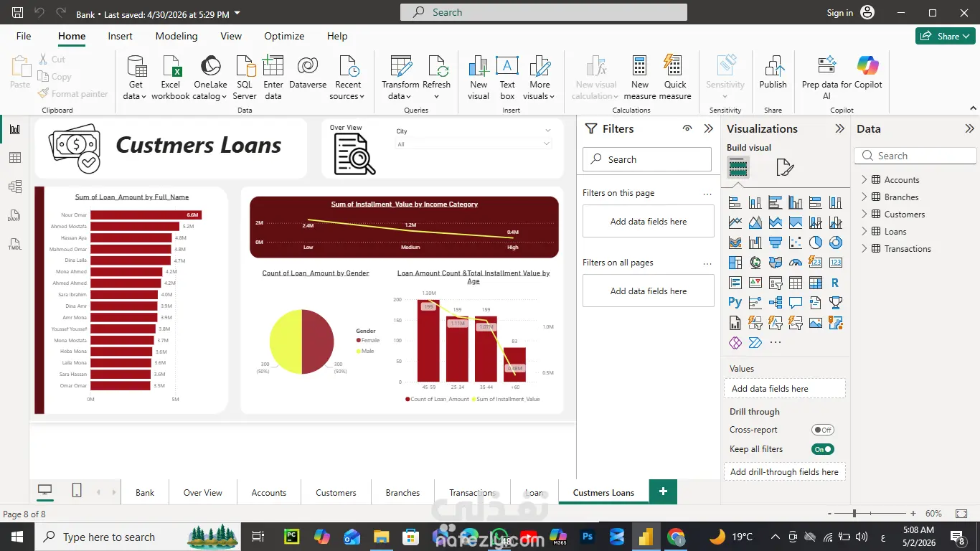Click the Filters pane Search box

647,159
